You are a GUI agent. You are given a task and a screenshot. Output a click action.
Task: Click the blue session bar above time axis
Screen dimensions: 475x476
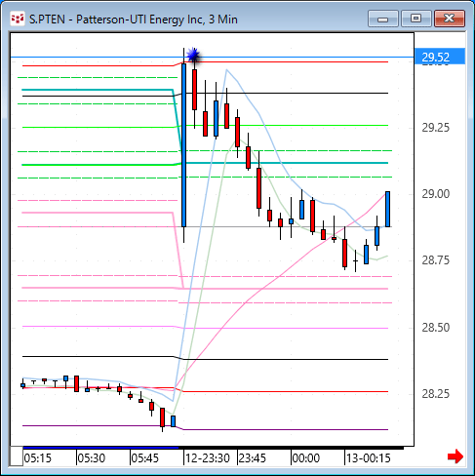[100, 448]
